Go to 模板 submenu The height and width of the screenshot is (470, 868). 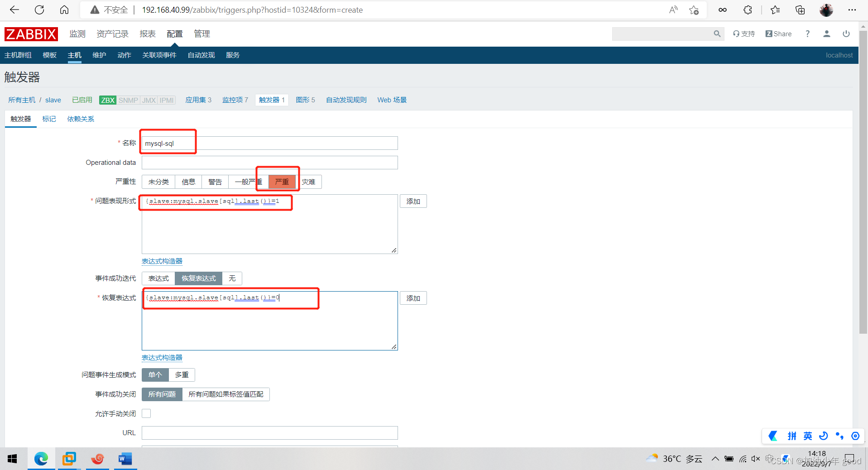(50, 55)
